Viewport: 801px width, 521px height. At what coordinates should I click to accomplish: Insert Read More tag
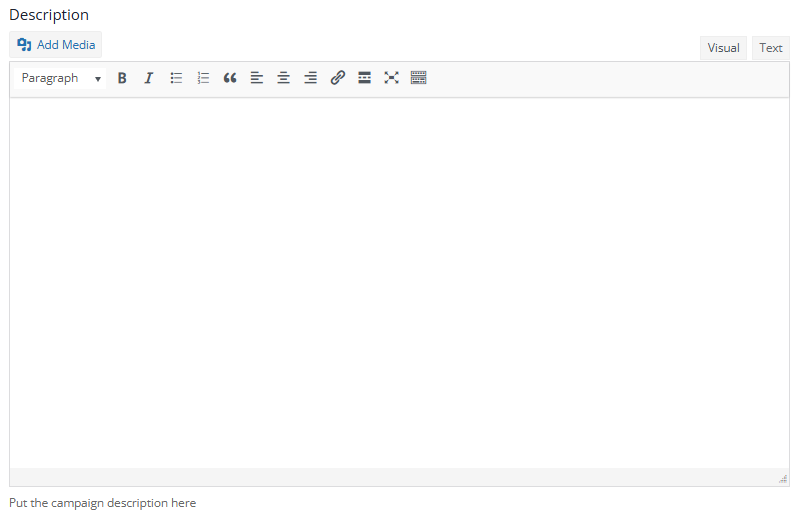[364, 78]
